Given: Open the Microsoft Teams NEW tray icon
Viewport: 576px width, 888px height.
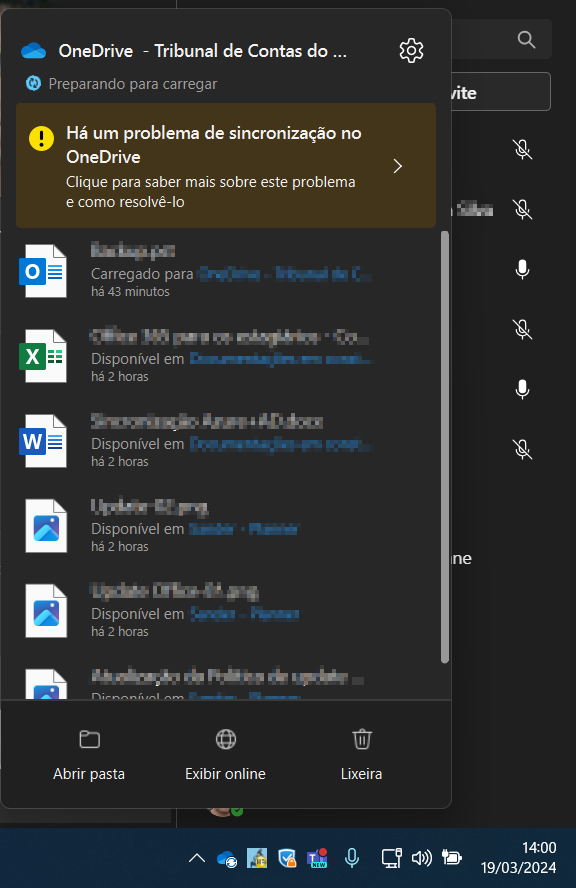Looking at the screenshot, I should pyautogui.click(x=317, y=859).
